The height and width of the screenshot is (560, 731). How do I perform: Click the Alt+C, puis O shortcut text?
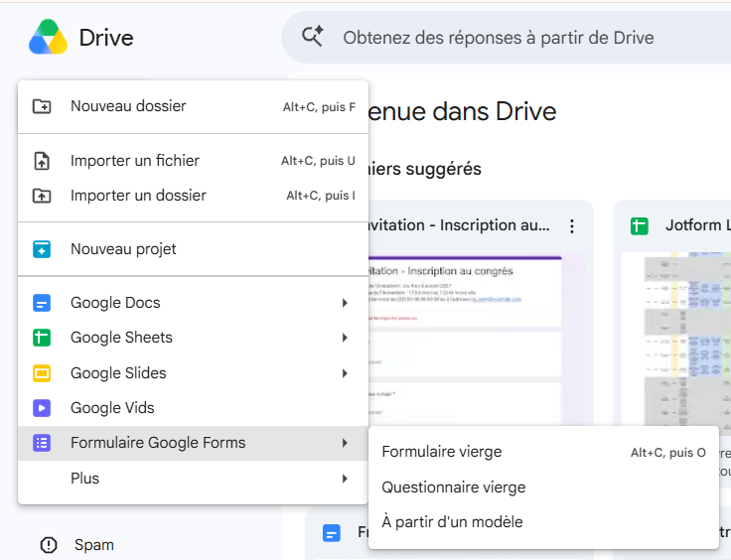(x=668, y=453)
